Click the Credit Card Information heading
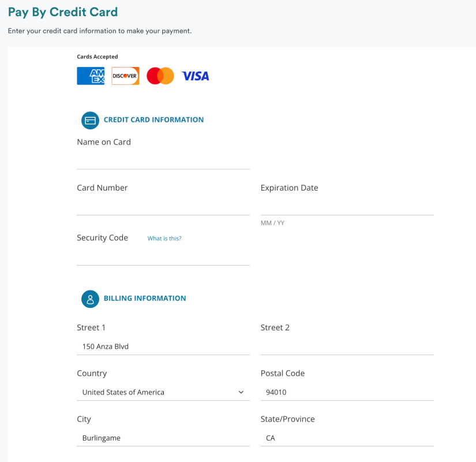This screenshot has height=462, width=476. tap(153, 120)
